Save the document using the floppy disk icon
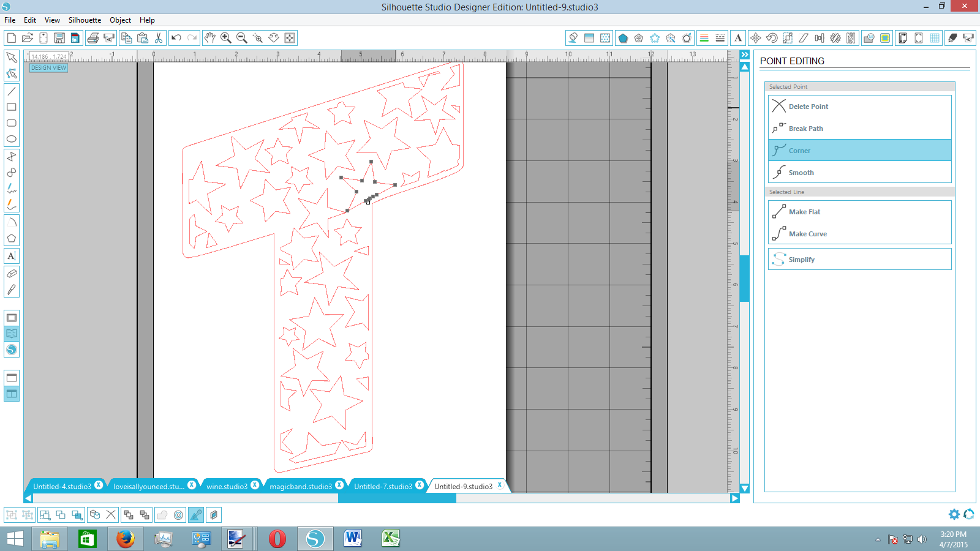 (x=59, y=38)
